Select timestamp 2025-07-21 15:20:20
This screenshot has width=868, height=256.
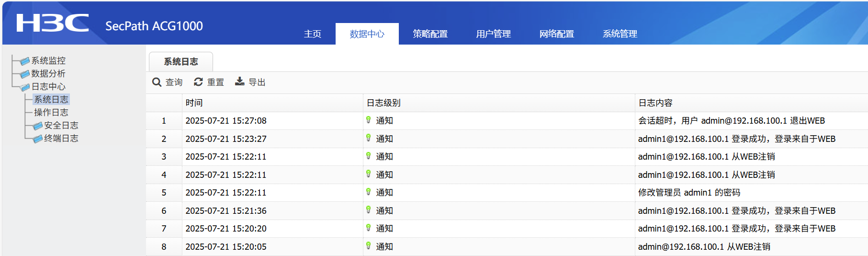(x=226, y=229)
